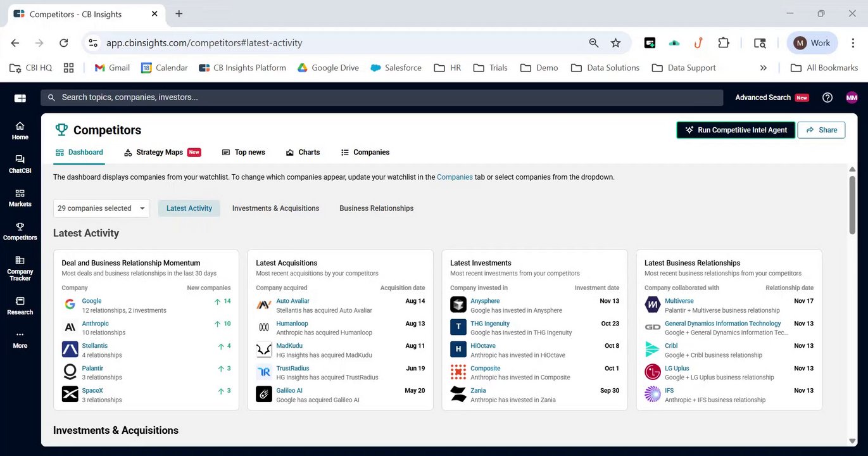Open the MadKudu company link
This screenshot has width=868, height=456.
(289, 346)
